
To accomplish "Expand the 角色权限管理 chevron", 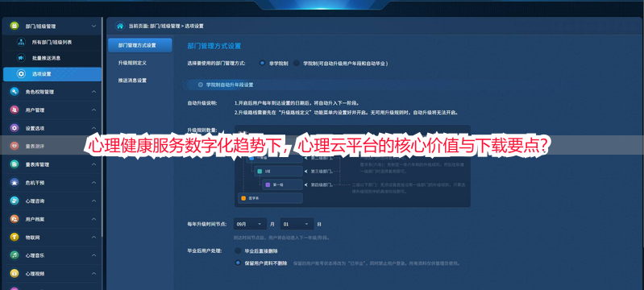I will click(x=93, y=92).
